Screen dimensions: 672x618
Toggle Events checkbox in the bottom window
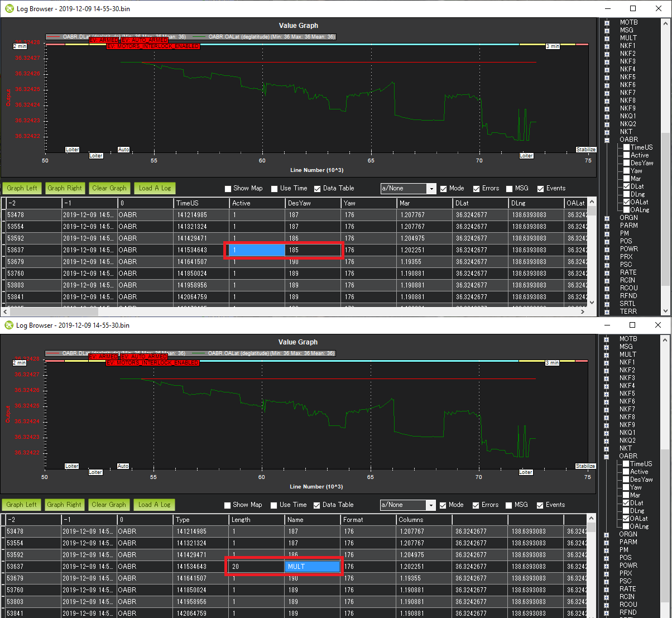[x=540, y=505]
